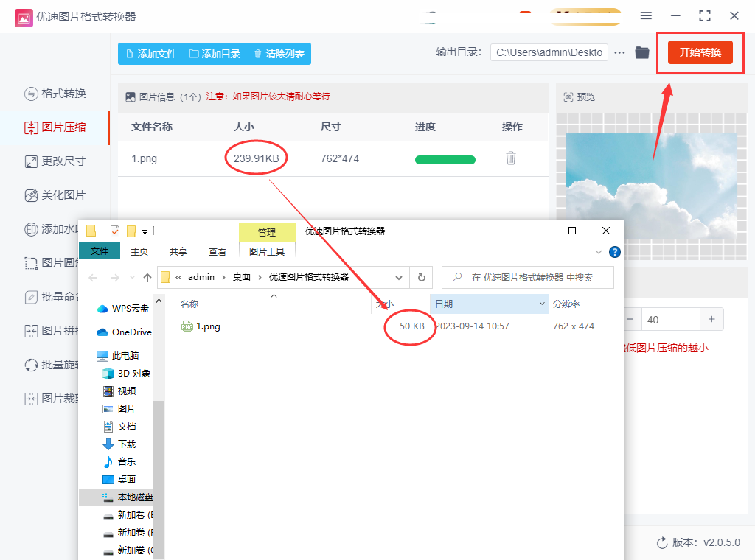755x560 pixels.
Task: Select 更改尺寸 in the sidebar
Action: (55, 161)
